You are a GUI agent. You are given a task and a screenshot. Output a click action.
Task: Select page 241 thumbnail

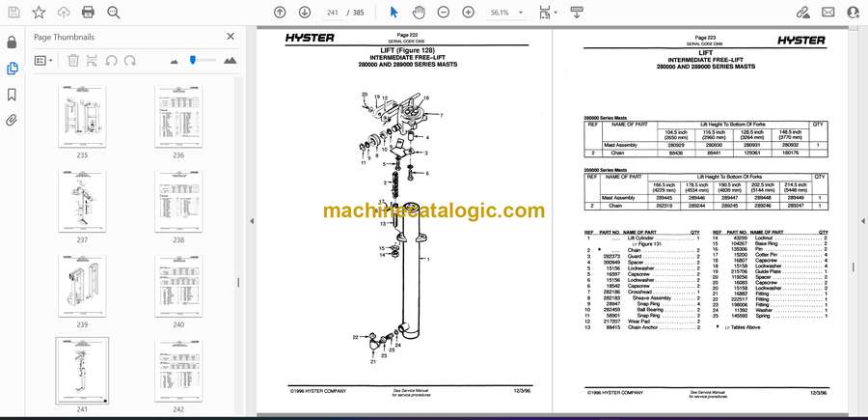pyautogui.click(x=82, y=371)
